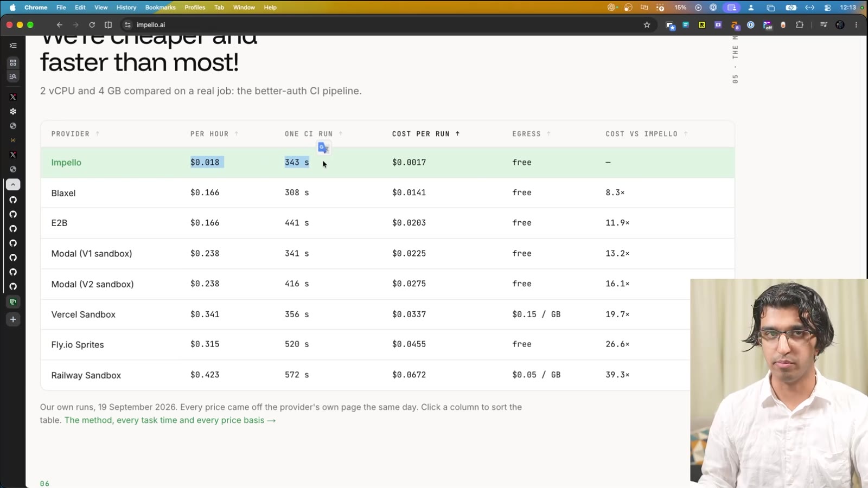
Task: Go back to the previous page
Action: tap(60, 25)
